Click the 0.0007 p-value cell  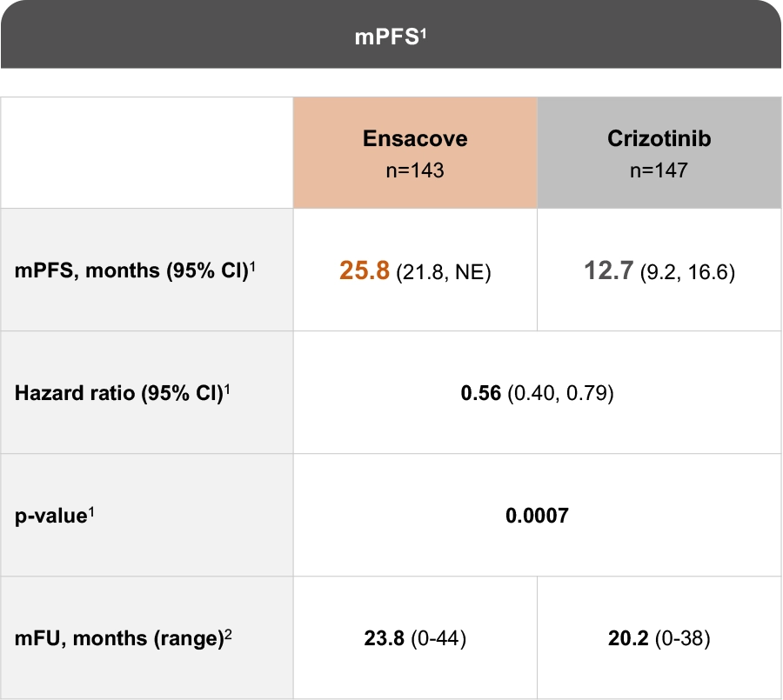(537, 517)
